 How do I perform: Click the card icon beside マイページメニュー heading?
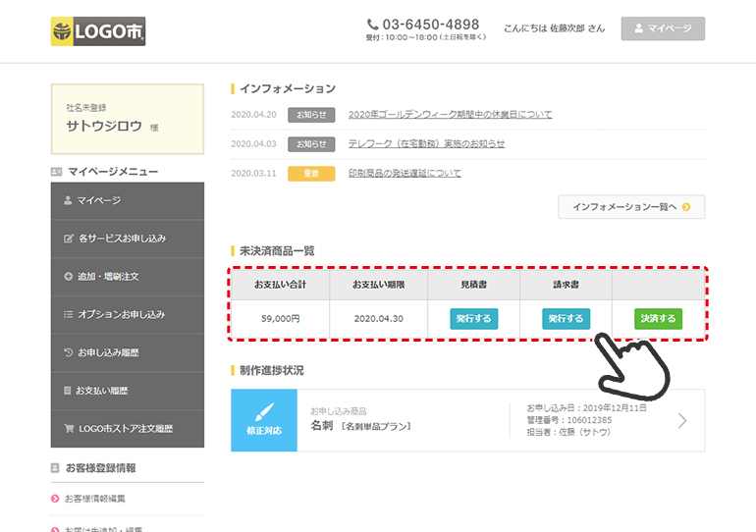coord(56,172)
